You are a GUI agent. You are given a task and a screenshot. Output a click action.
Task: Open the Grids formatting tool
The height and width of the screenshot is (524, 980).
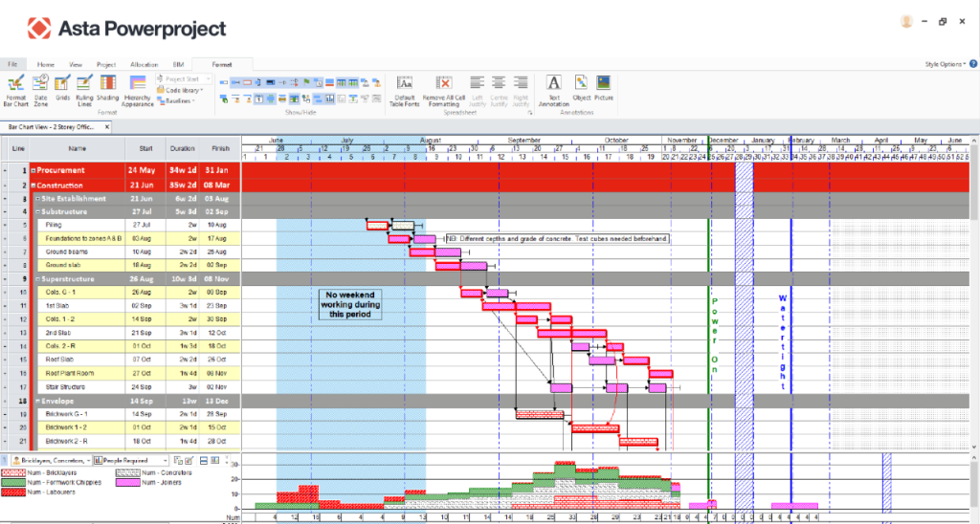62,87
